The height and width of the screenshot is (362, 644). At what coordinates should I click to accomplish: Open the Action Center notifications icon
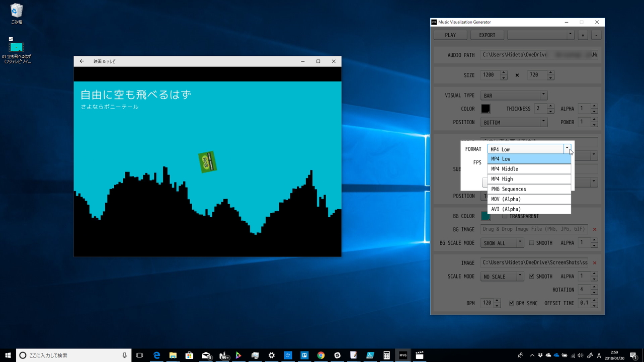point(633,355)
